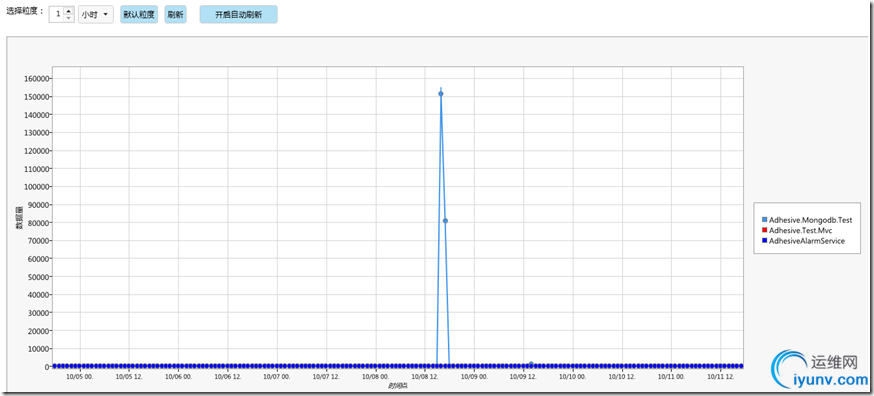Click the 默认粒度 button

tap(139, 15)
